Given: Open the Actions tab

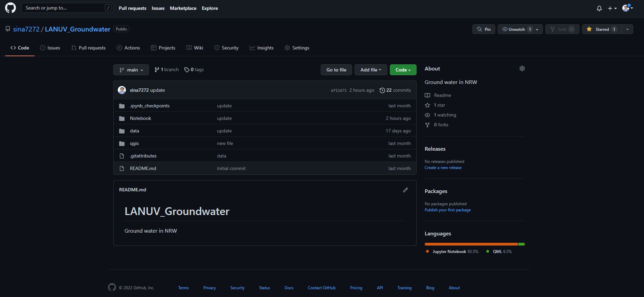Looking at the screenshot, I should pos(128,48).
